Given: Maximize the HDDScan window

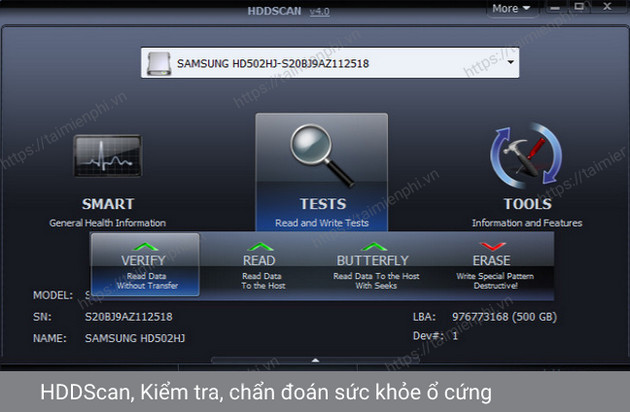Looking at the screenshot, I should [579, 7].
